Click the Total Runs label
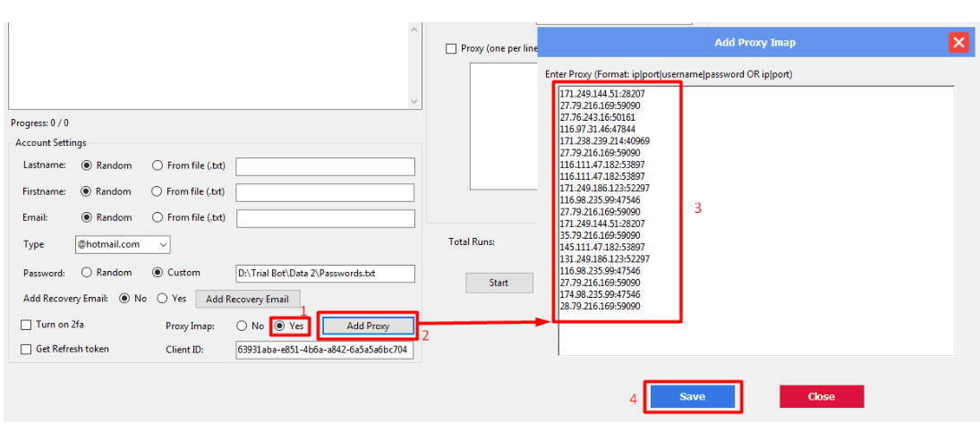The height and width of the screenshot is (423, 980). click(x=472, y=241)
